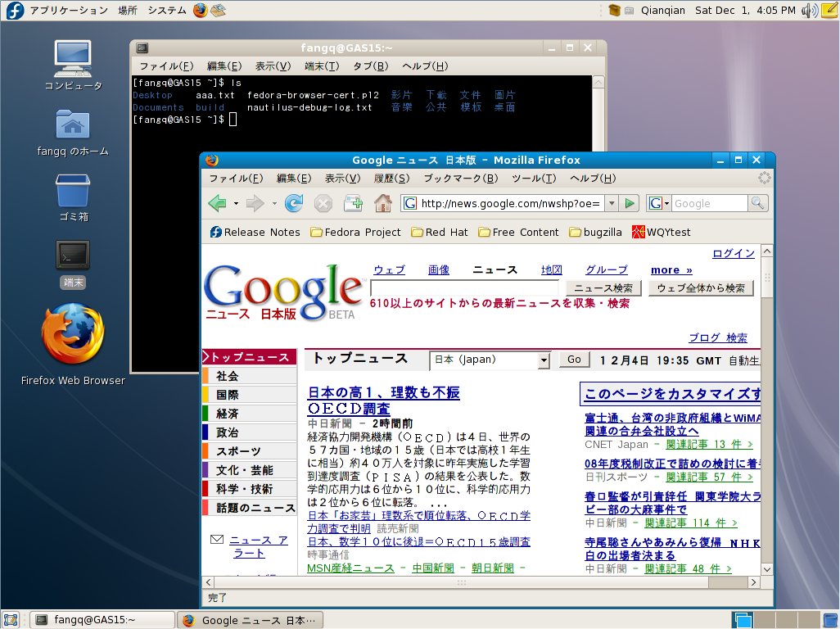The width and height of the screenshot is (840, 629).
Task: Click the Forward arrow in Firefox toolbar
Action: [255, 204]
